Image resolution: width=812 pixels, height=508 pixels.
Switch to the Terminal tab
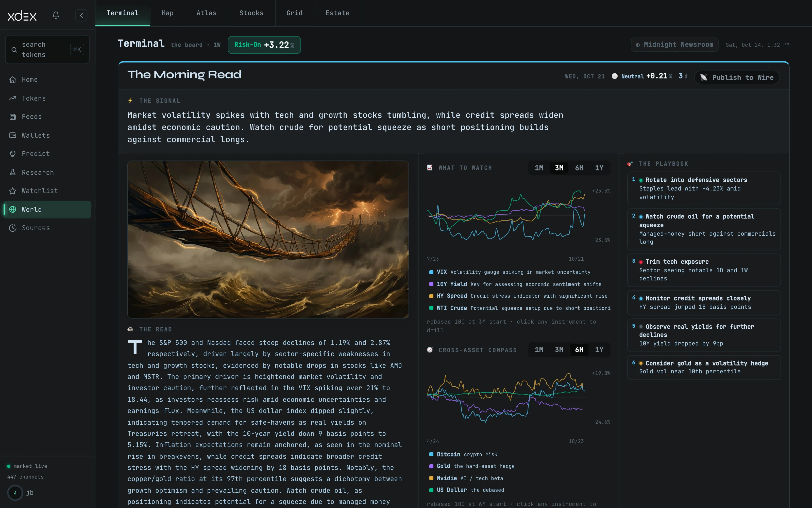(x=123, y=13)
